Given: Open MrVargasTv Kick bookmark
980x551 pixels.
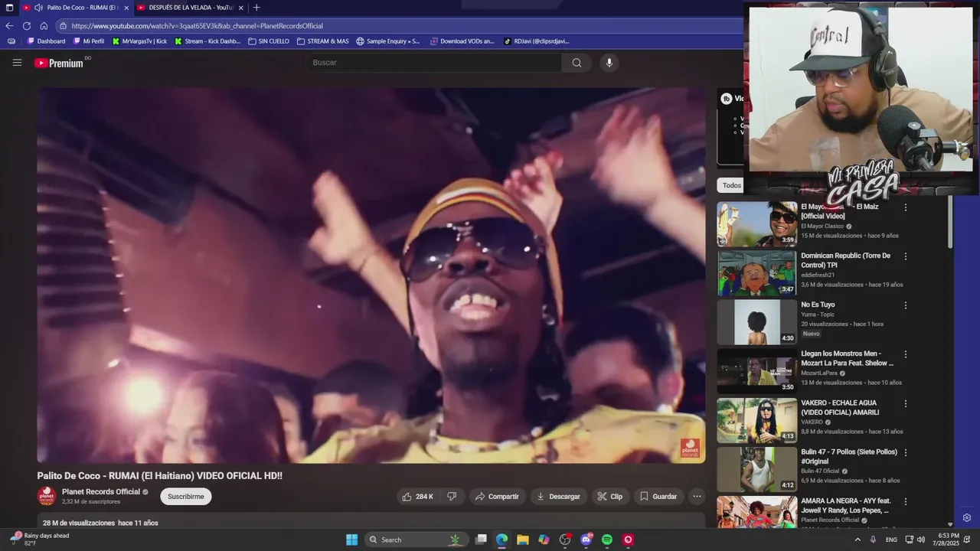Looking at the screenshot, I should pyautogui.click(x=139, y=41).
